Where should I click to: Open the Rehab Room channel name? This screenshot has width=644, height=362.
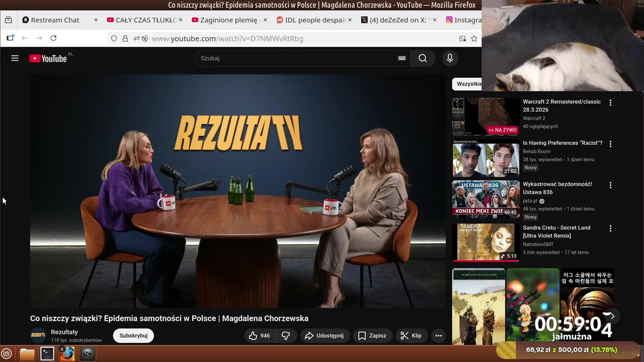[536, 151]
